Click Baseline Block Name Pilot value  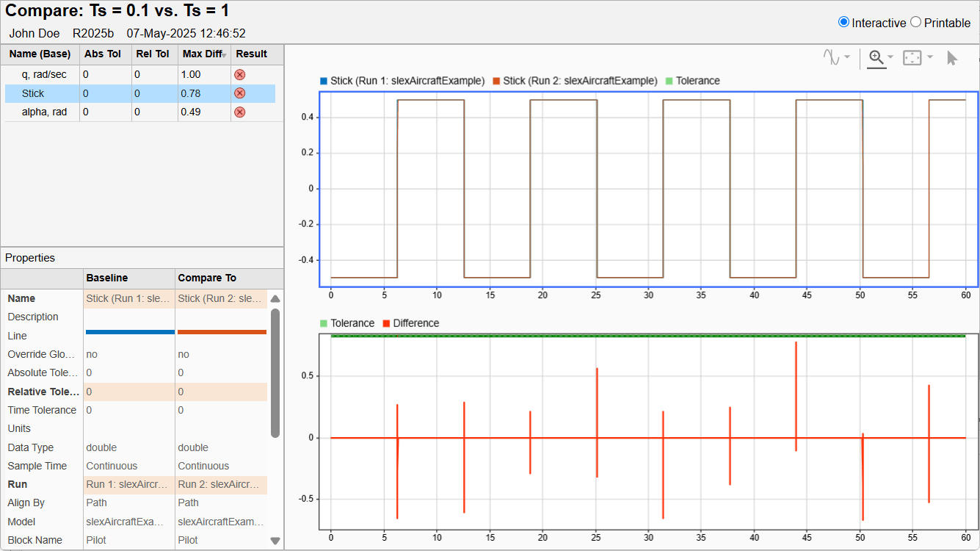[x=96, y=540]
